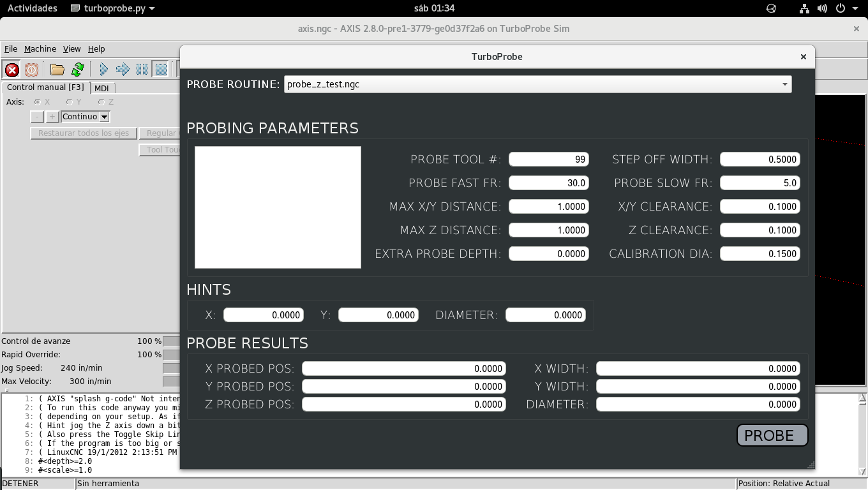Image resolution: width=868 pixels, height=490 pixels.
Task: Click the Y WIDTH result field
Action: [x=698, y=387]
